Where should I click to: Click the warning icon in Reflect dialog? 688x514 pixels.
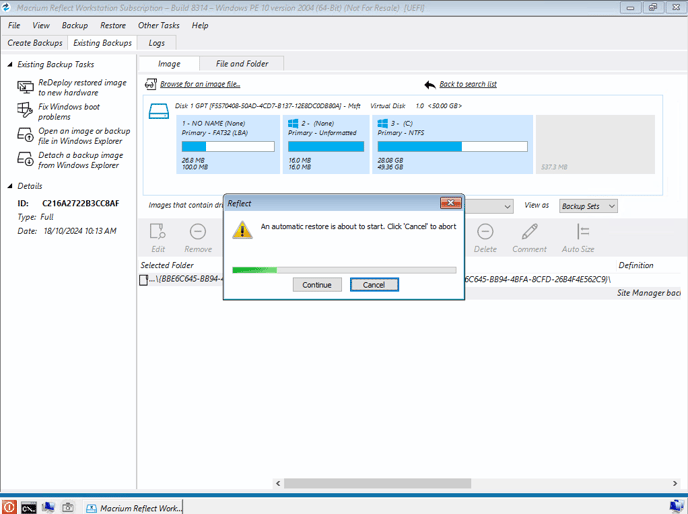point(242,230)
